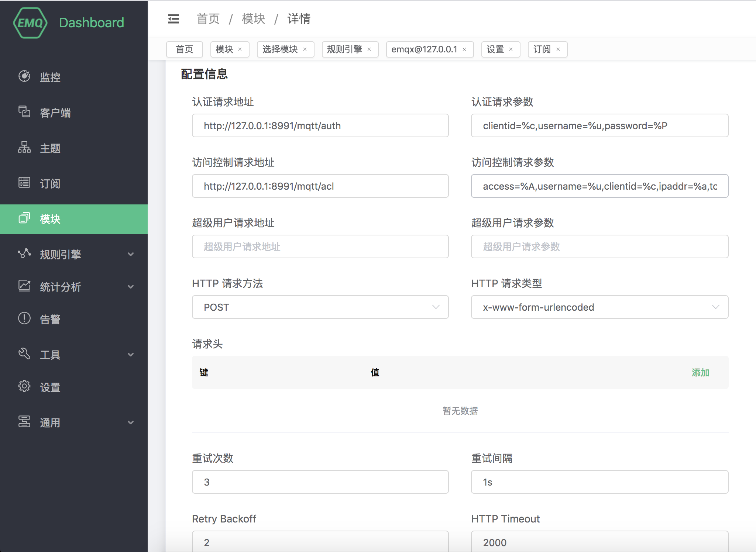Click the 订阅 subscriptions list icon
Viewport: 756px width, 552px height.
24,183
